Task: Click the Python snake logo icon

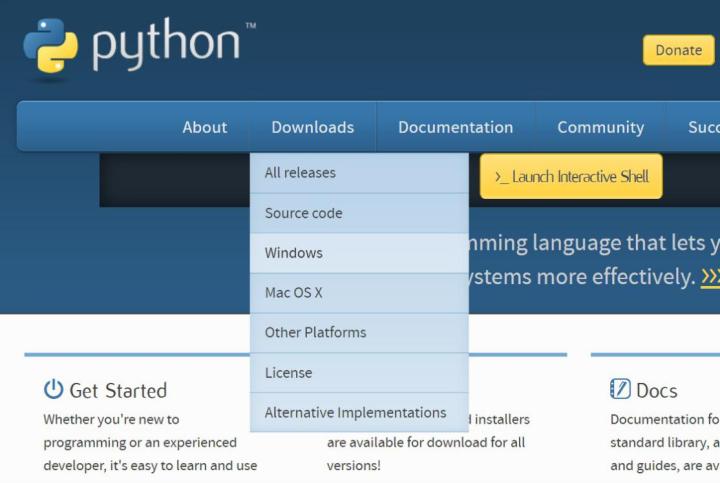Action: pyautogui.click(x=51, y=46)
